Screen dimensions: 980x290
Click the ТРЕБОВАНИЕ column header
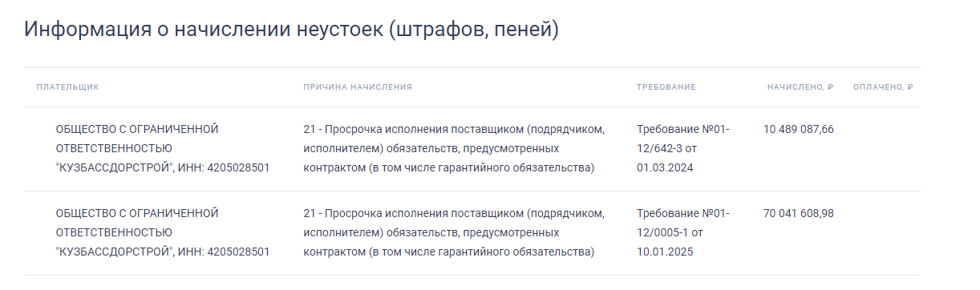point(666,87)
